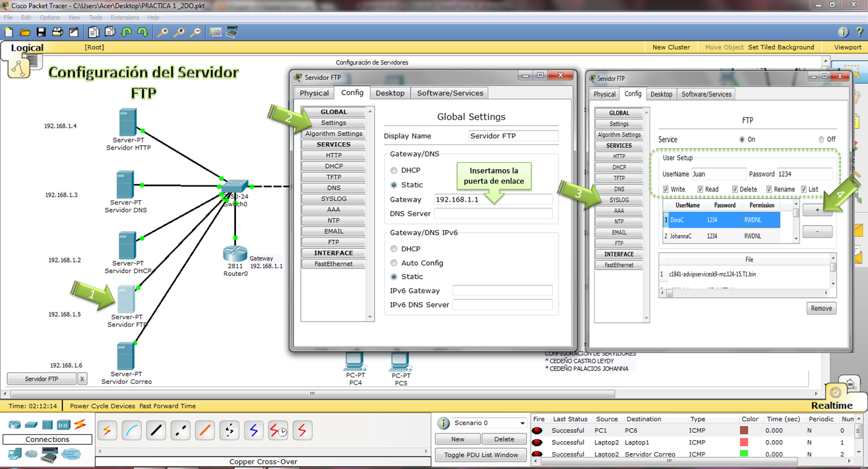Select the PC5 workstation icon
This screenshot has height=469, width=868.
click(400, 362)
